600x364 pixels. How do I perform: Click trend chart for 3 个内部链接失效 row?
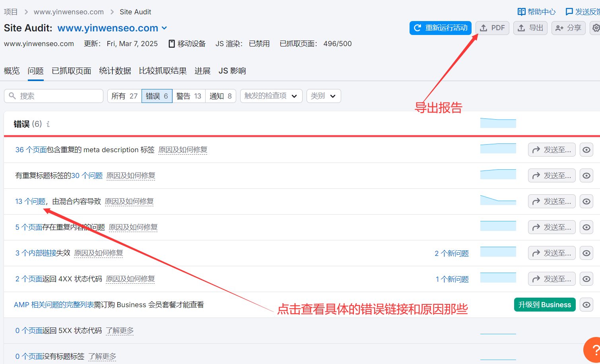pyautogui.click(x=498, y=252)
